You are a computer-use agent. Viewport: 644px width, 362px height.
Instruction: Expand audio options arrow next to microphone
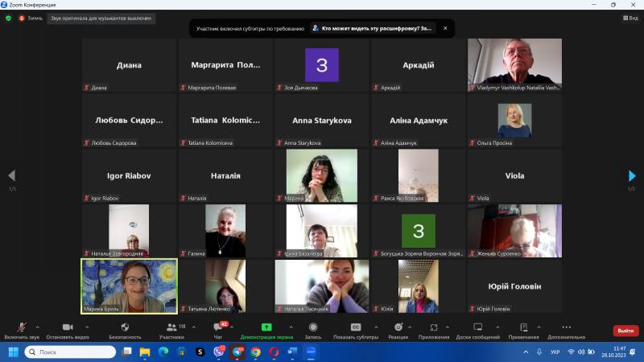pos(37,327)
